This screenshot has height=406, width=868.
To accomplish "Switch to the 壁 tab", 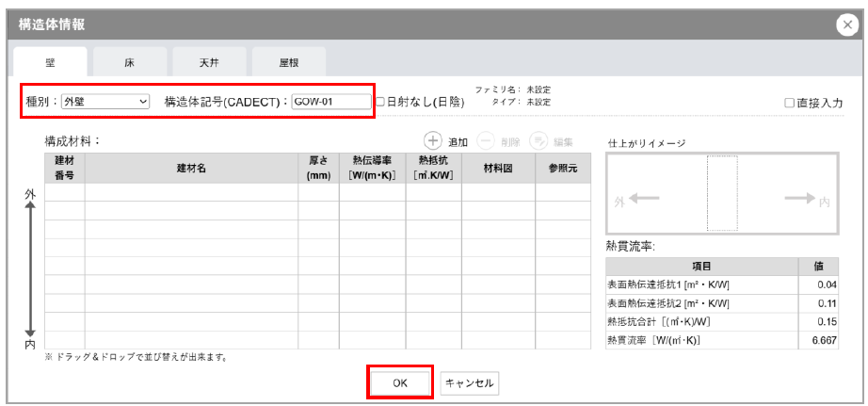I will tap(50, 62).
